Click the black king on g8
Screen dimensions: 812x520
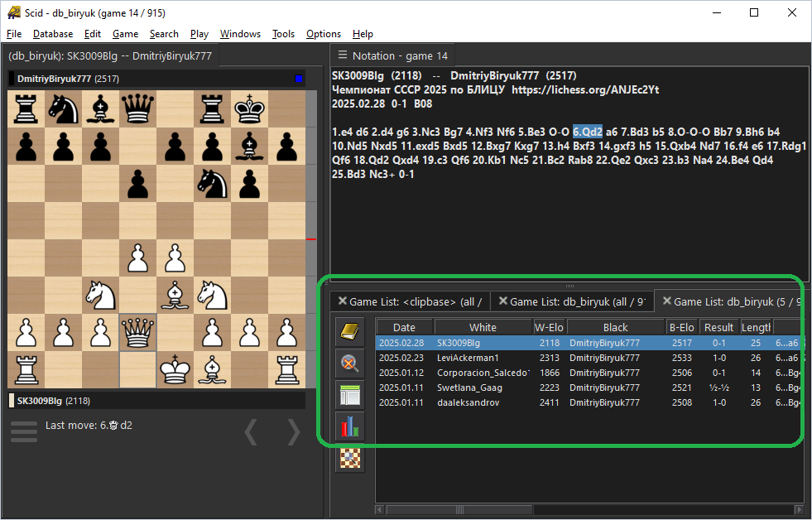pos(250,108)
